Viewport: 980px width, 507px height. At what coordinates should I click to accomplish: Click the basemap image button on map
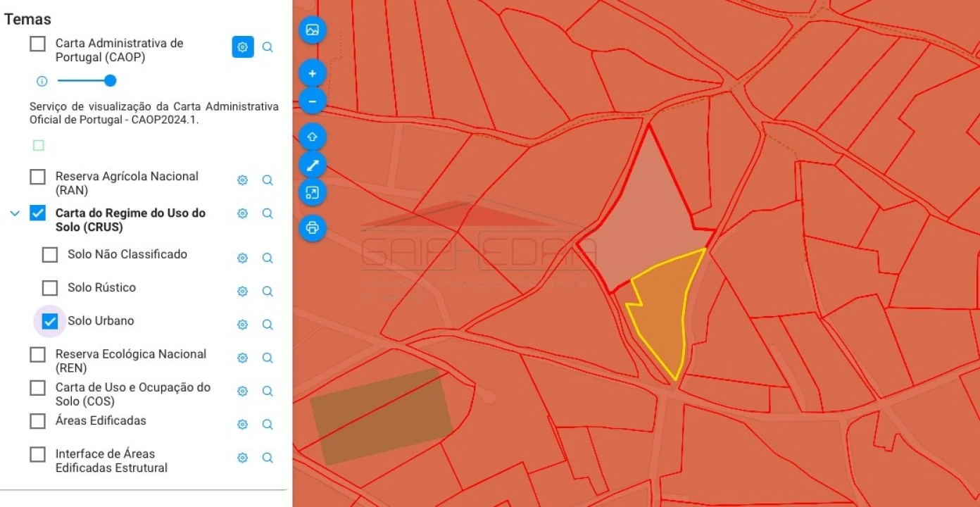coord(313,30)
